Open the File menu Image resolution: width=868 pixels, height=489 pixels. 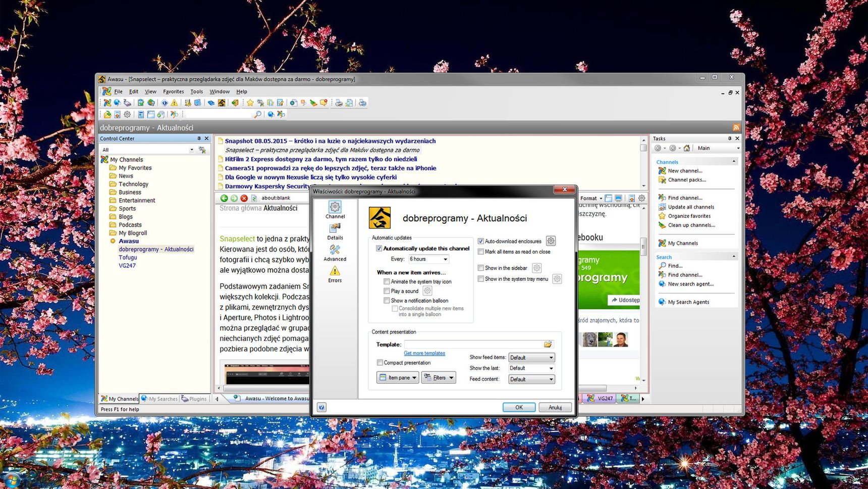coord(118,91)
